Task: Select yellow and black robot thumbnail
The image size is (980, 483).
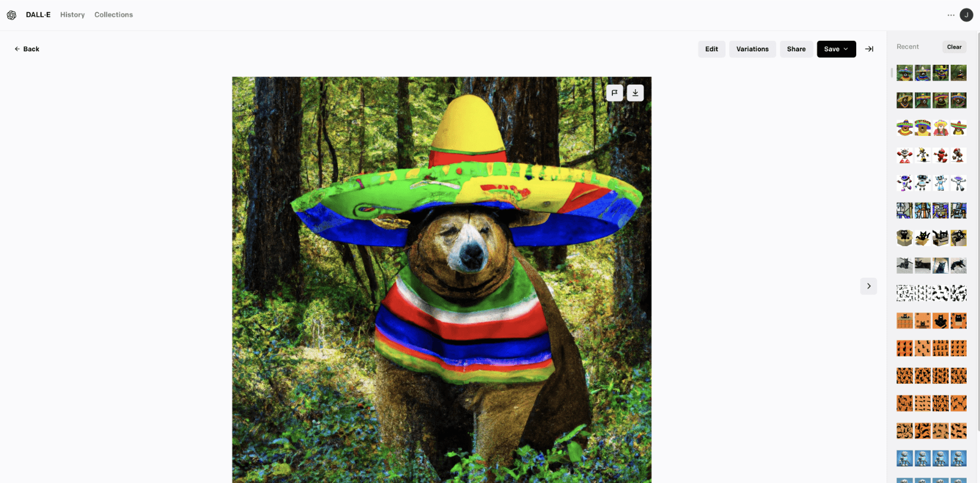Action: 923,155
